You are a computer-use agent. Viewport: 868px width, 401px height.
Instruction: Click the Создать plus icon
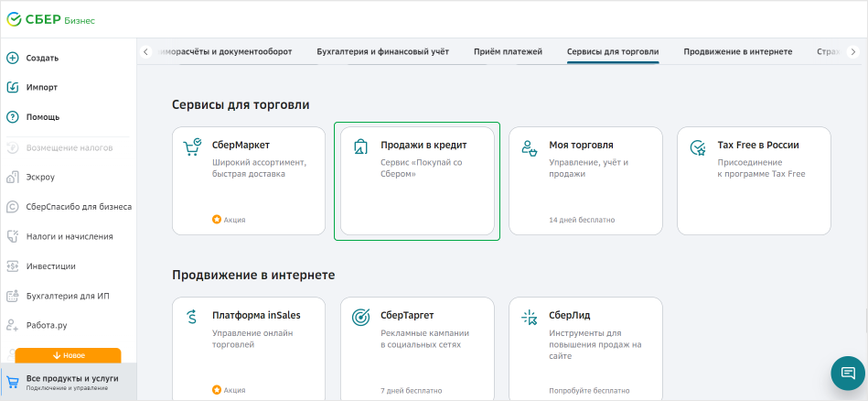tap(12, 58)
